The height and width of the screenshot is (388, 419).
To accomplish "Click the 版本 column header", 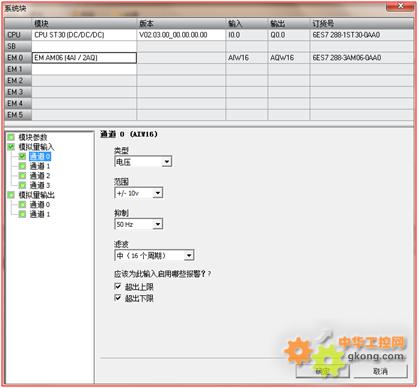I will pyautogui.click(x=181, y=23).
